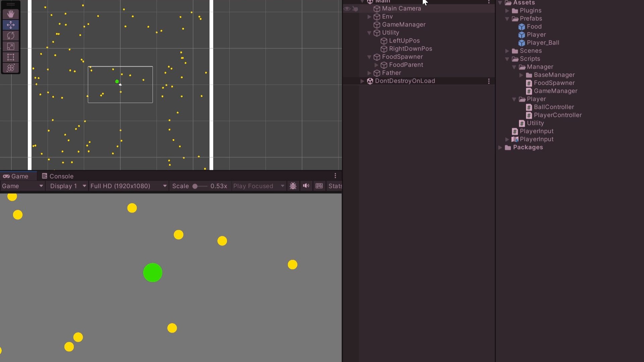Open DontDestroyOnLoad scene options menu

point(489,81)
